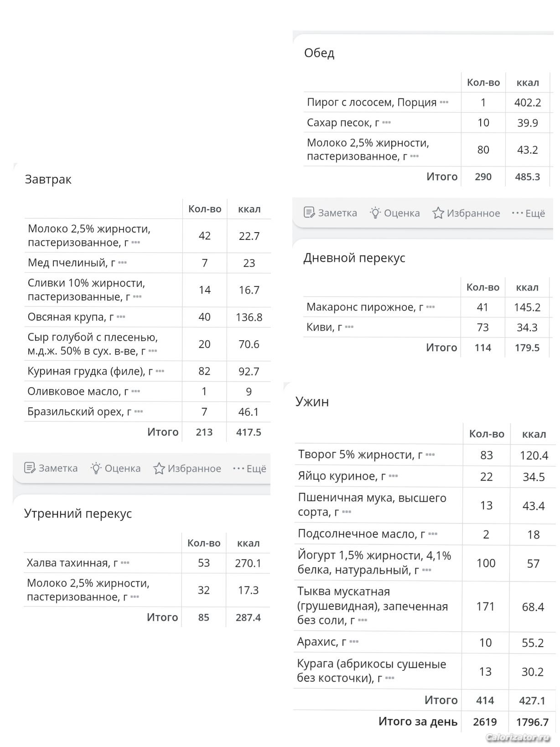Image resolution: width=560 pixels, height=747 pixels.
Task: Click the quantity 100 for Йогурт
Action: [486, 563]
